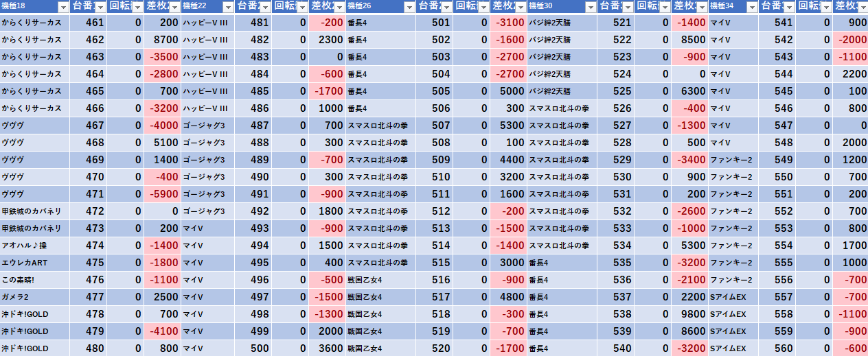Select the バジ絆2天膳 cell in row 525

[x=562, y=91]
